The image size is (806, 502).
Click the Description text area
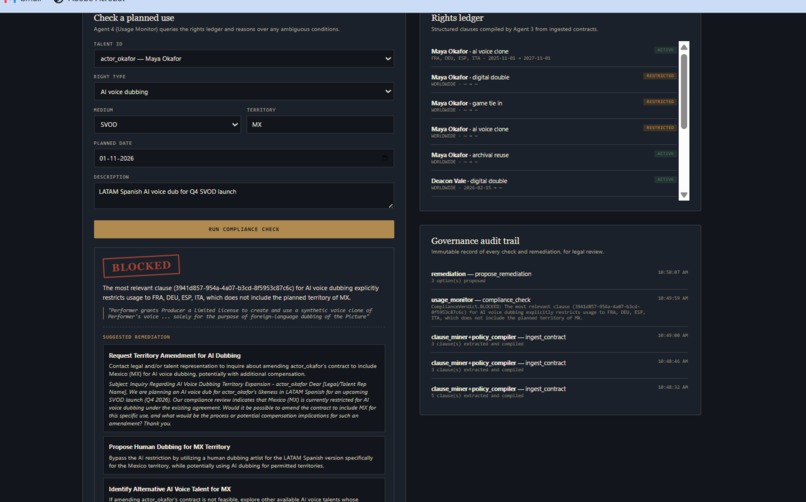pos(244,196)
